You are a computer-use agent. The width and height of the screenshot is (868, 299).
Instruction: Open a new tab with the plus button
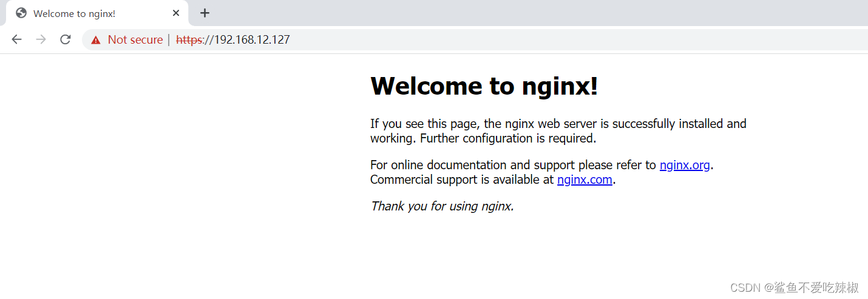tap(205, 13)
